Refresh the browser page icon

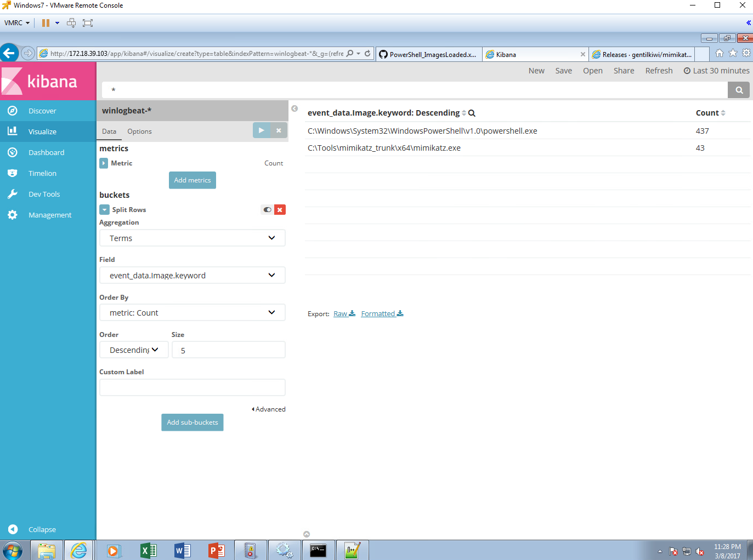coord(367,54)
